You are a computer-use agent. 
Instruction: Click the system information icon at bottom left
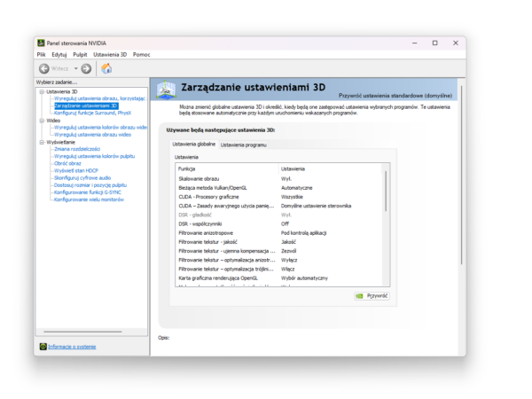click(x=43, y=347)
